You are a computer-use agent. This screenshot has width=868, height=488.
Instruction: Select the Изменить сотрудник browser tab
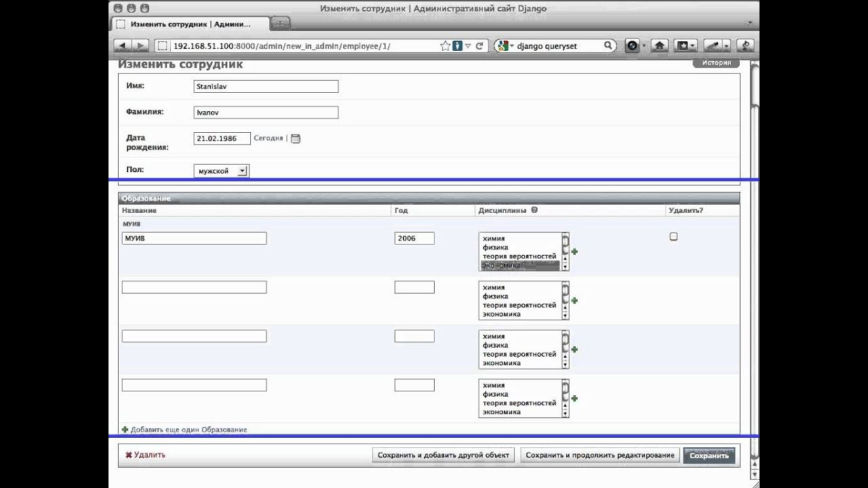pos(189,24)
